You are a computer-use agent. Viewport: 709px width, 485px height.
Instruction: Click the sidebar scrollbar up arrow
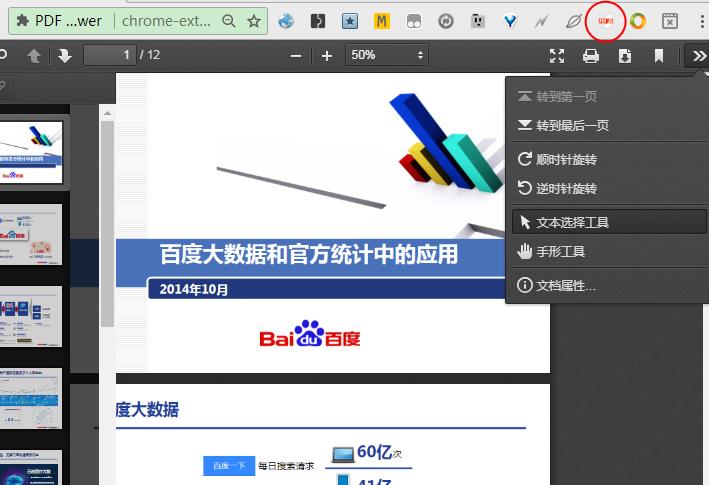point(107,113)
